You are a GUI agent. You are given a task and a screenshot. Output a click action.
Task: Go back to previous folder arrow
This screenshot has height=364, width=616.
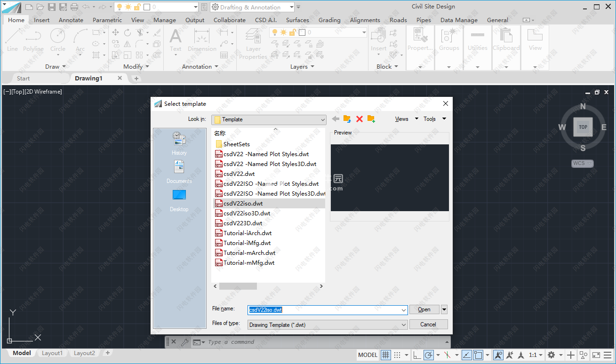click(336, 119)
